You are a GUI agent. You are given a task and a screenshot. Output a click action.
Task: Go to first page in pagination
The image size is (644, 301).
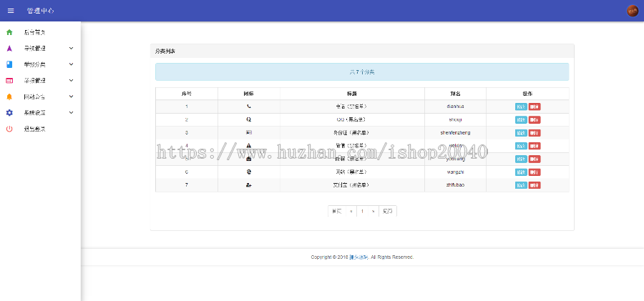[336, 211]
